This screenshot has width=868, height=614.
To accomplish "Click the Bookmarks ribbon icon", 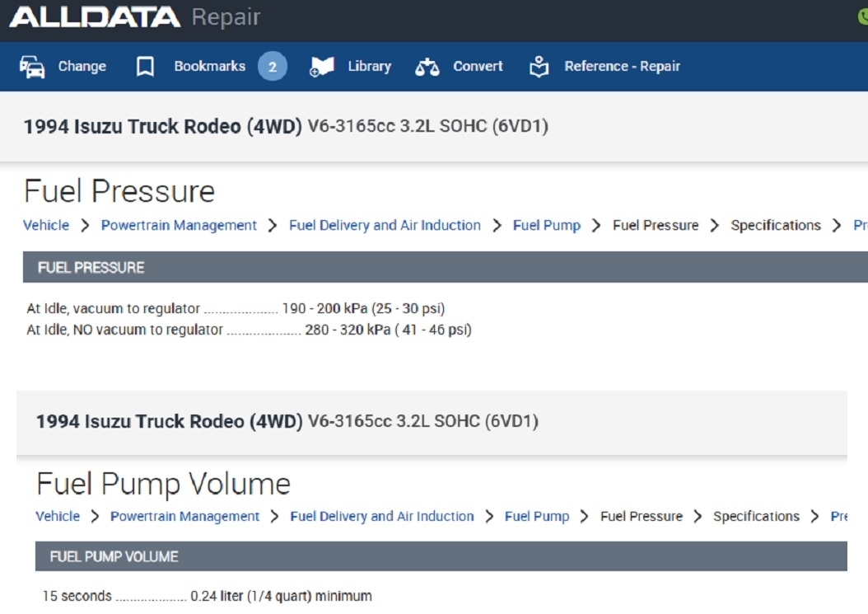I will 145,67.
